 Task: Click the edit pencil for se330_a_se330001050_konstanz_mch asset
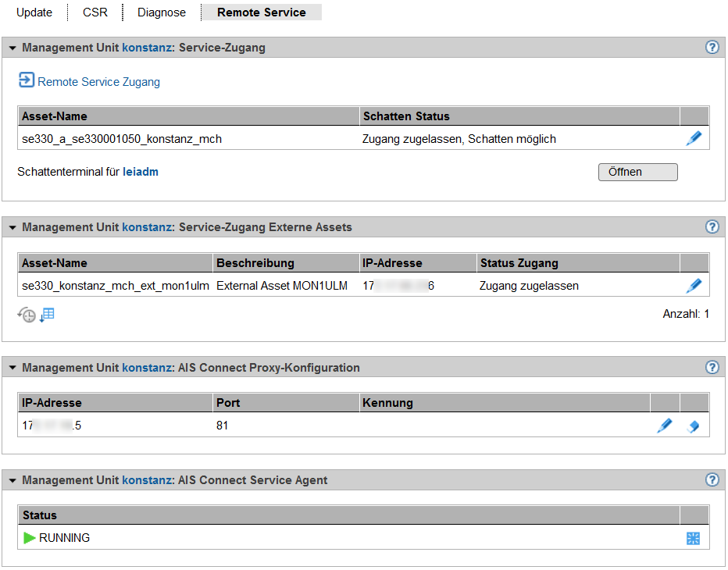[x=694, y=139]
